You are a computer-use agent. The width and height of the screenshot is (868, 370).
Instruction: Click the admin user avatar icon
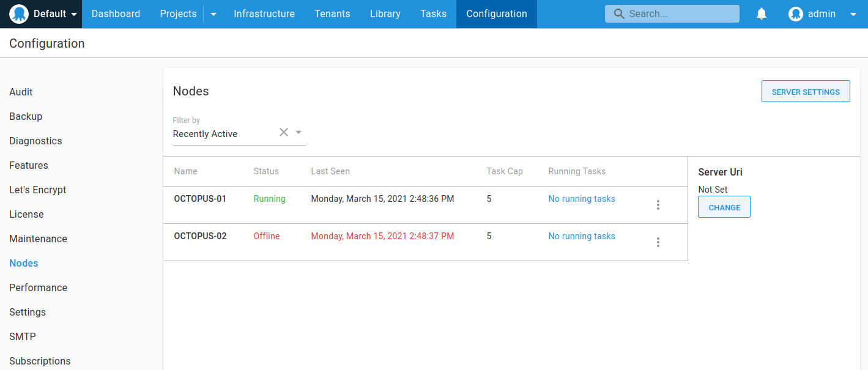795,13
